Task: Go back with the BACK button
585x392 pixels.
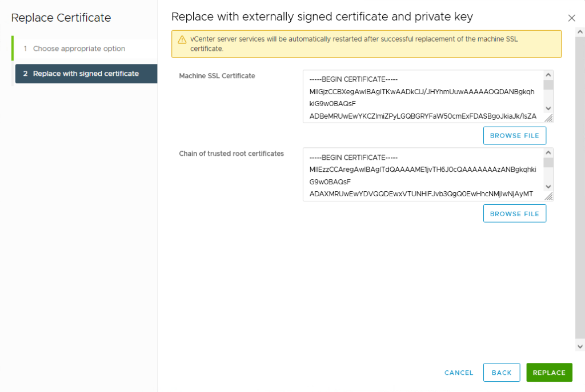Action: click(502, 372)
